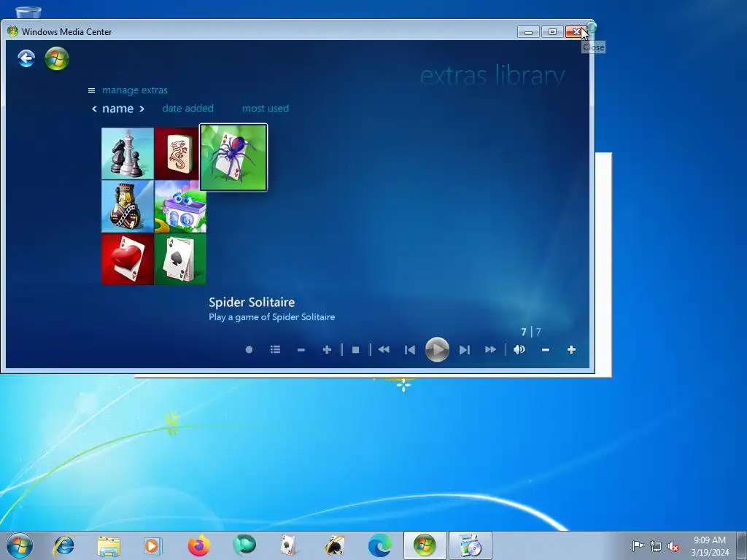Open the Solitaire ace of spades tile

(180, 259)
